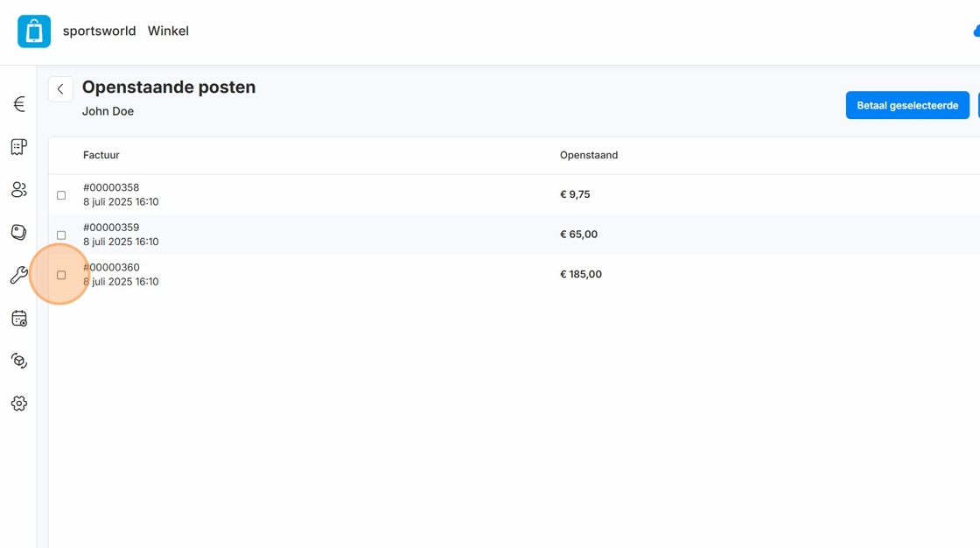The width and height of the screenshot is (980, 548).
Task: Click the Openstaand column header
Action: coord(589,156)
